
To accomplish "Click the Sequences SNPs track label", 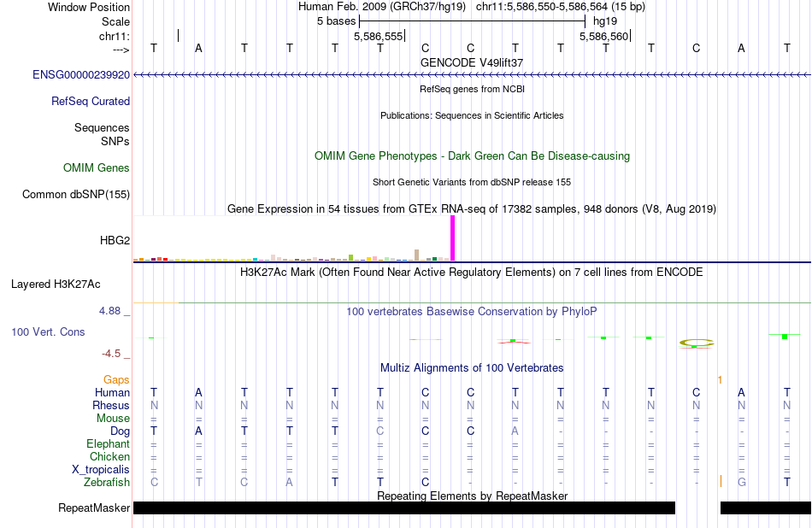I will click(x=102, y=135).
